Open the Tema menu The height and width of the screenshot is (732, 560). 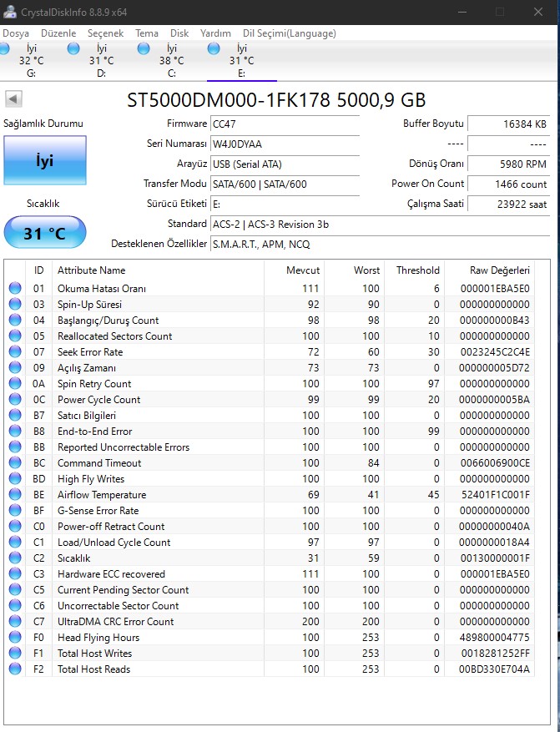[147, 33]
